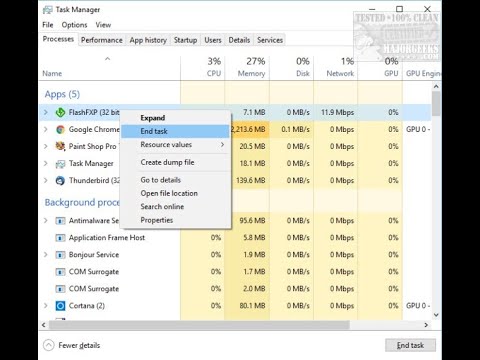The width and height of the screenshot is (480, 360).
Task: Click the horizontal scrollbar left arrow
Action: tap(44, 325)
